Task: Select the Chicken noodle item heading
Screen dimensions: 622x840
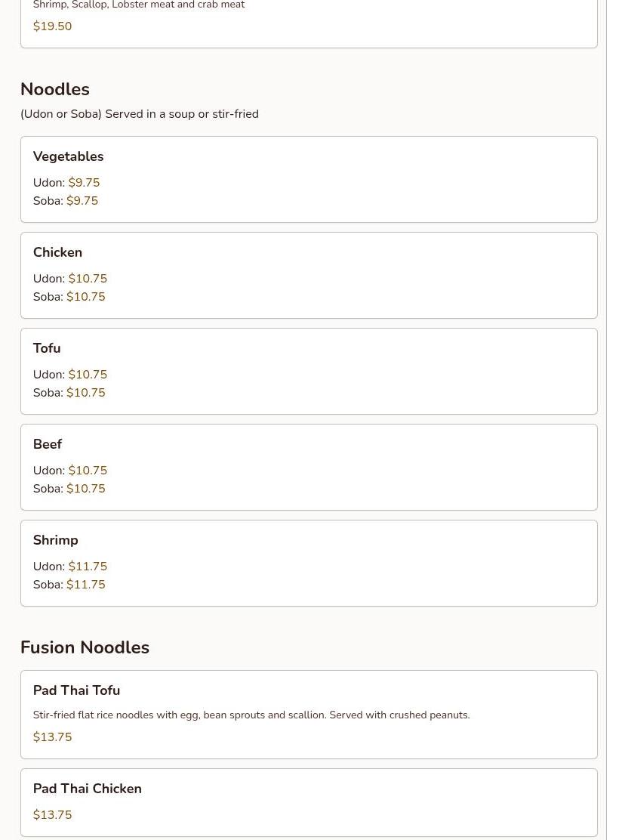Action: pyautogui.click(x=57, y=252)
